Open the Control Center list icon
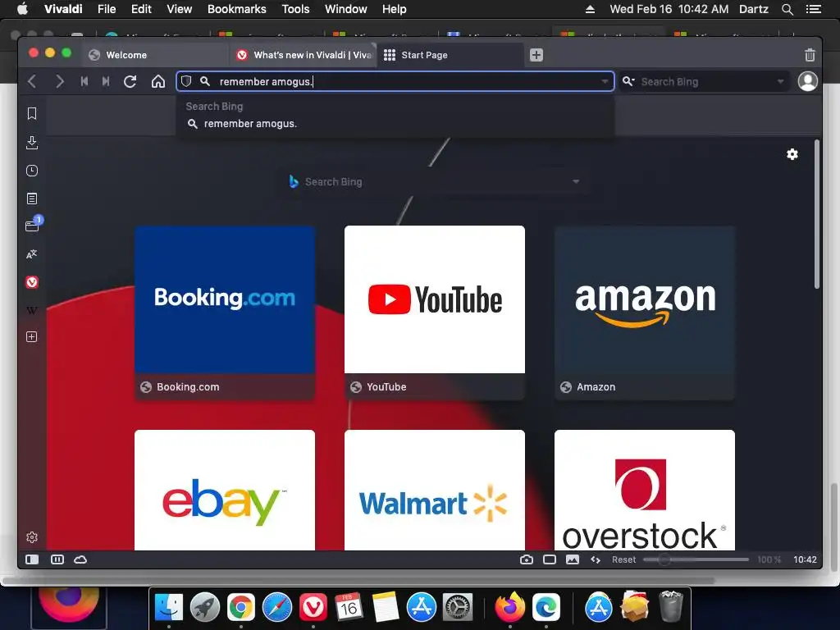 [813, 9]
